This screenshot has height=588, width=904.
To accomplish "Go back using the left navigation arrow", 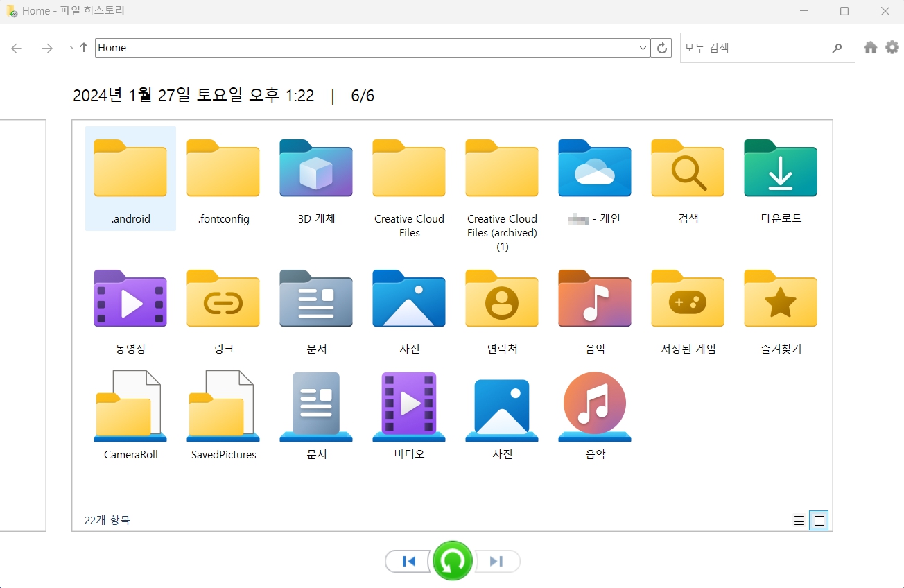I will 16,48.
